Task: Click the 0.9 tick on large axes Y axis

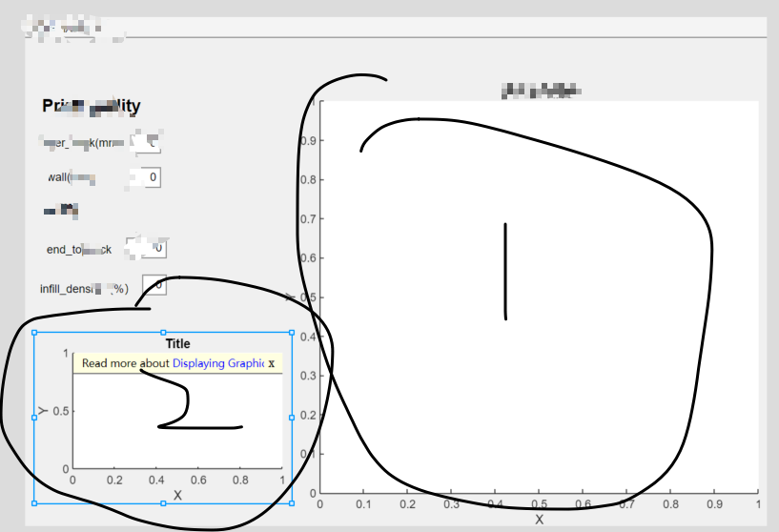Action: (308, 140)
